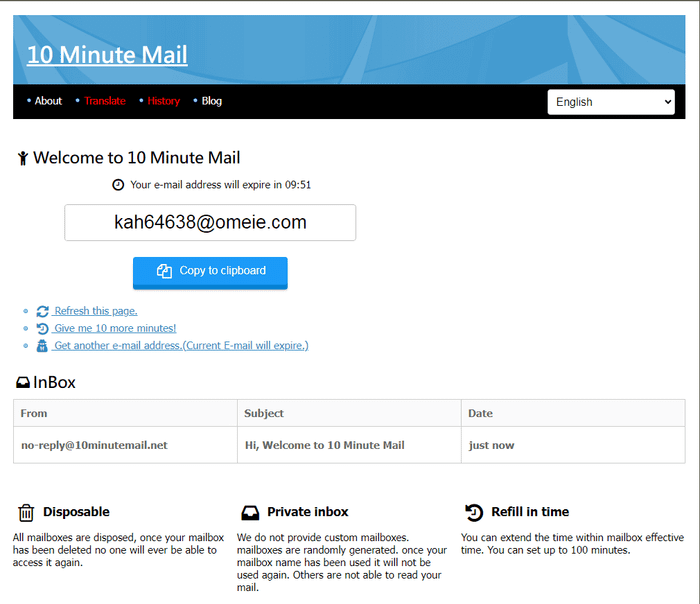Click Give me 10 more minutes link
700x604 pixels.
115,328
